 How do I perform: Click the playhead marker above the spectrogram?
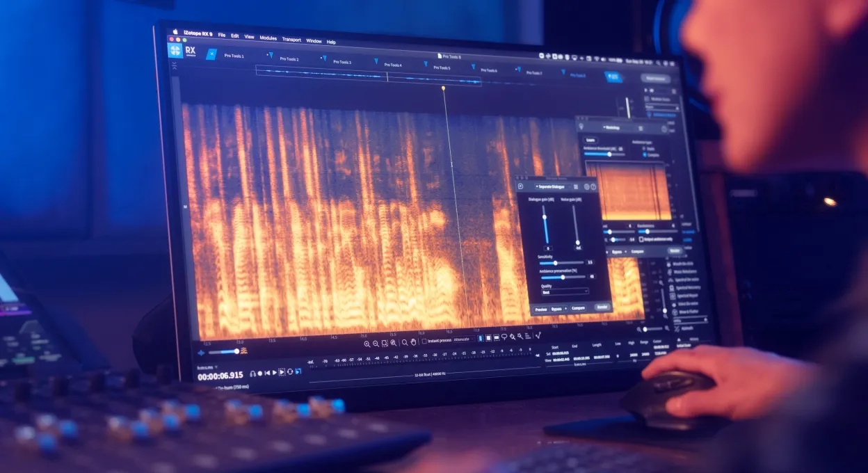pyautogui.click(x=443, y=88)
